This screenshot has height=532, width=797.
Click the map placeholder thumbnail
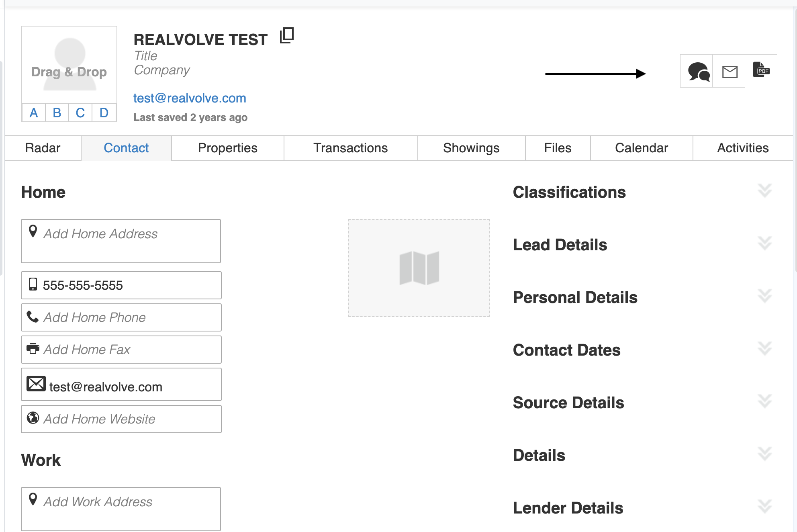click(x=419, y=268)
